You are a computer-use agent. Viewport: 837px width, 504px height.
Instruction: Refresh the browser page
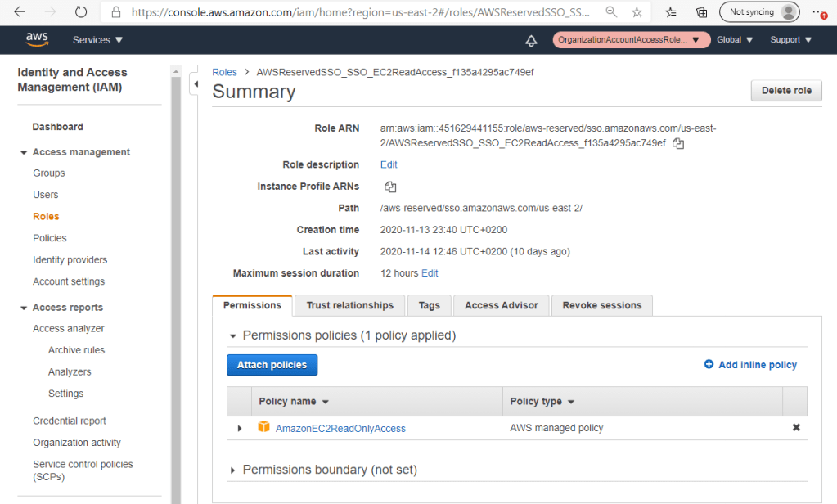coord(80,12)
